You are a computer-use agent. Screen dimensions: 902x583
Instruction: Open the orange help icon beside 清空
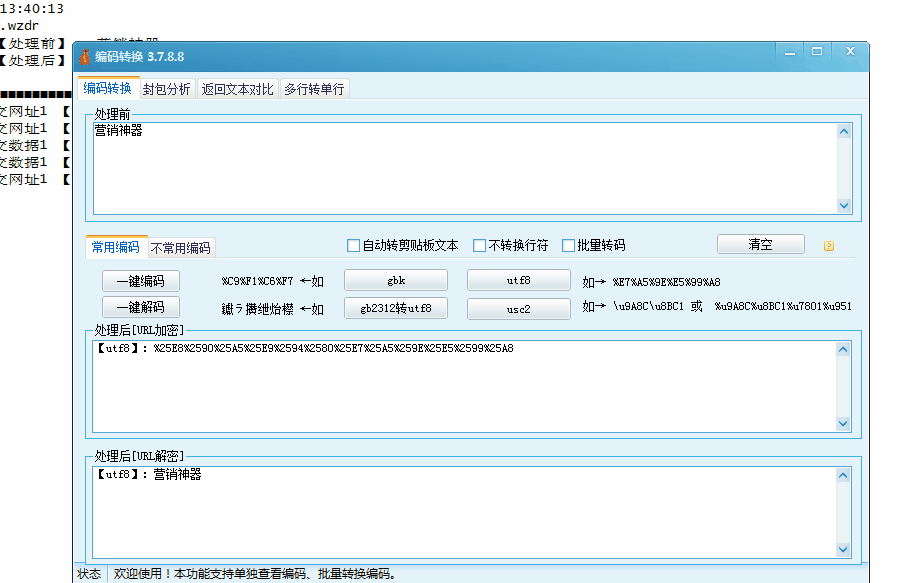click(828, 244)
